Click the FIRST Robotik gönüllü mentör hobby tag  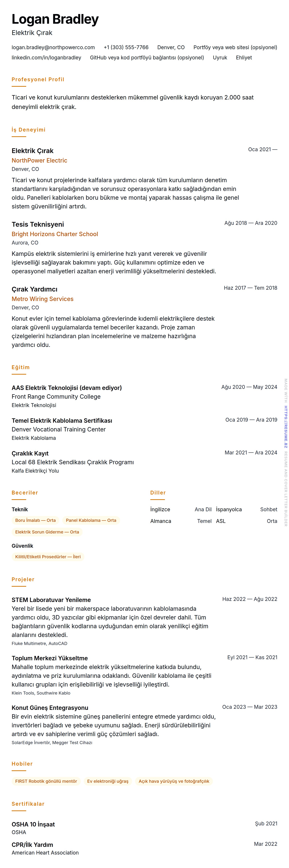click(46, 781)
